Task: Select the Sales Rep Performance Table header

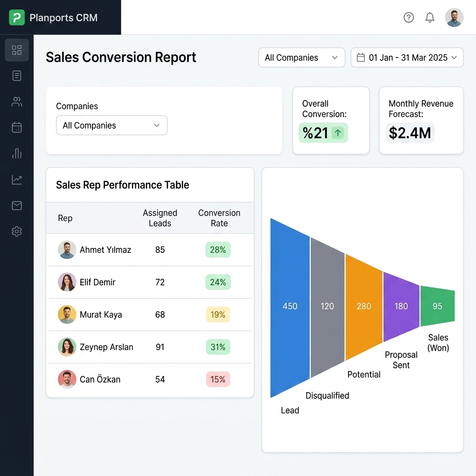Action: pyautogui.click(x=122, y=185)
